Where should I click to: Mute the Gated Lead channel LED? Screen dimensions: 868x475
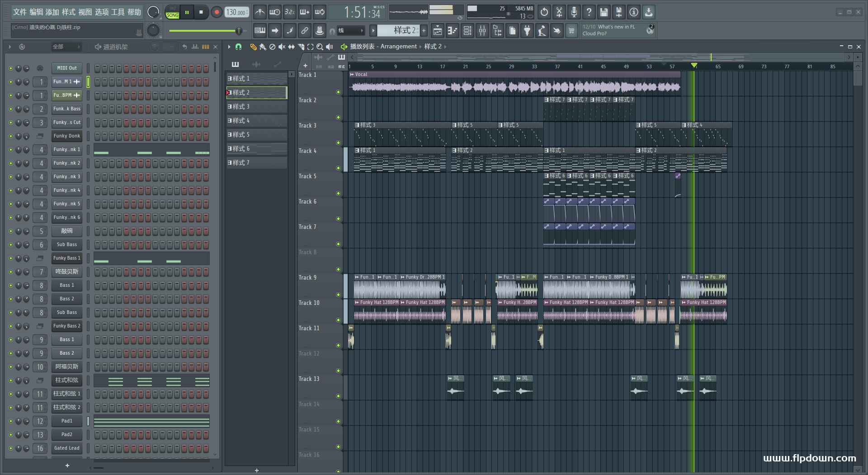pos(11,448)
